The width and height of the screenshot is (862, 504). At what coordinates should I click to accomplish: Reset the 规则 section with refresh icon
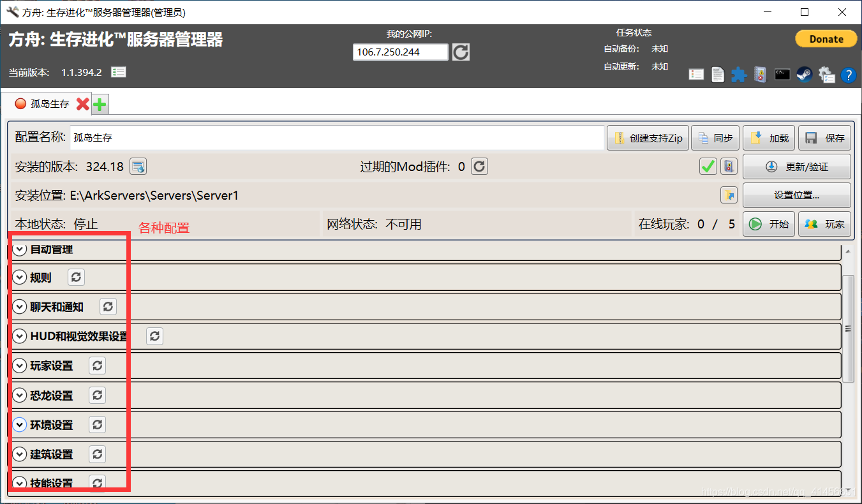point(76,278)
